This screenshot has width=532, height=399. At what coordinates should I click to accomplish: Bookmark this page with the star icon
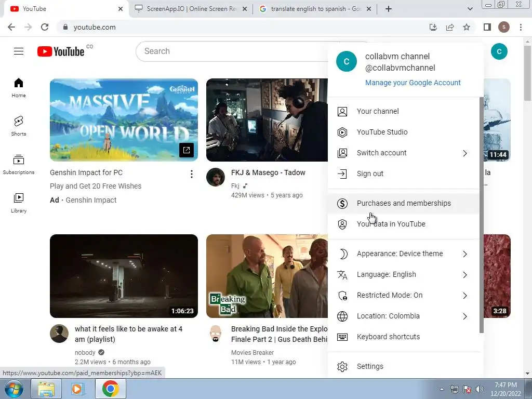click(x=467, y=27)
